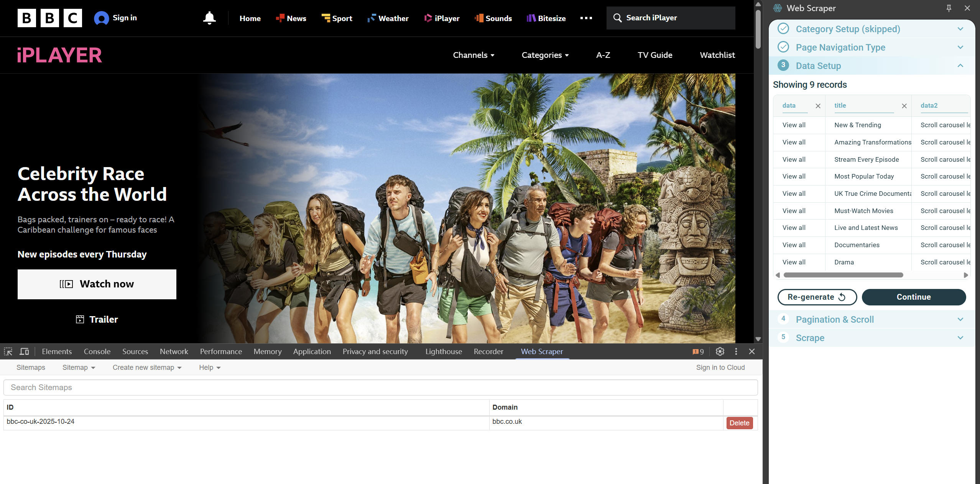980x484 pixels.
Task: Toggle the device toolbar icon
Action: tap(24, 351)
